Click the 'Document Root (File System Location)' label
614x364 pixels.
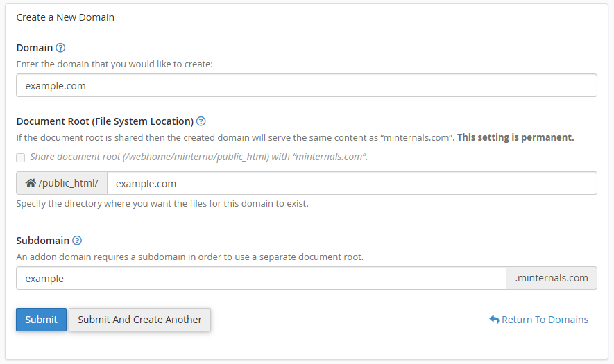tap(105, 121)
